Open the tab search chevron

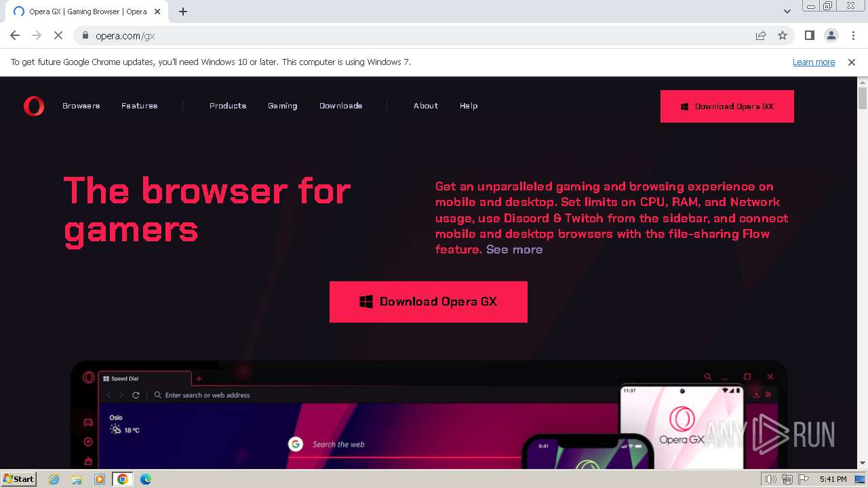pyautogui.click(x=787, y=12)
